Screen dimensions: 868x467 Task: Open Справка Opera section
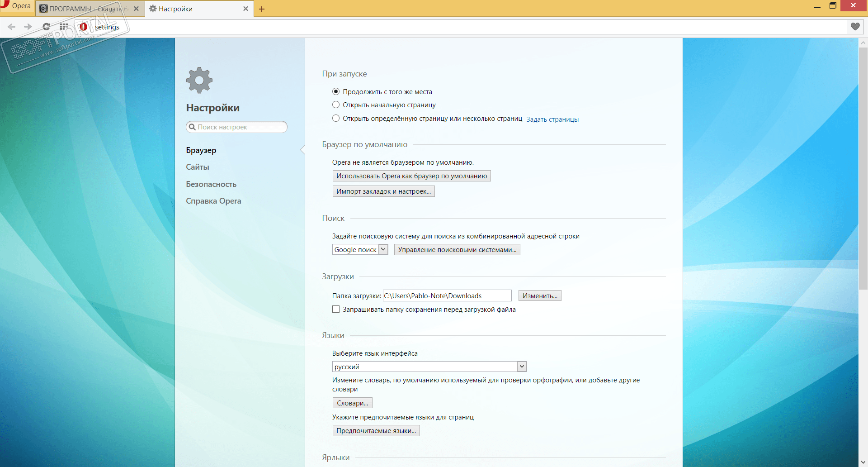click(x=213, y=201)
